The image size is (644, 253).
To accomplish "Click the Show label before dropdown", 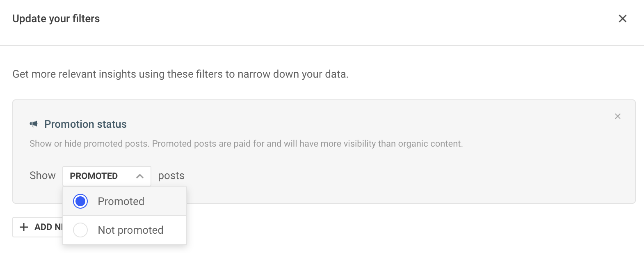I will 43,175.
